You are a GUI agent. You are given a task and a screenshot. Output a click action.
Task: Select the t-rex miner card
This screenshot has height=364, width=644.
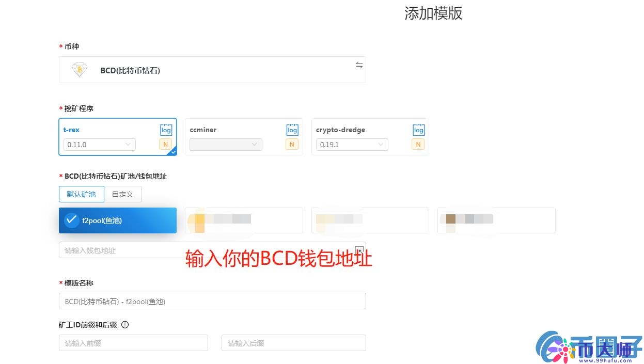pyautogui.click(x=118, y=137)
